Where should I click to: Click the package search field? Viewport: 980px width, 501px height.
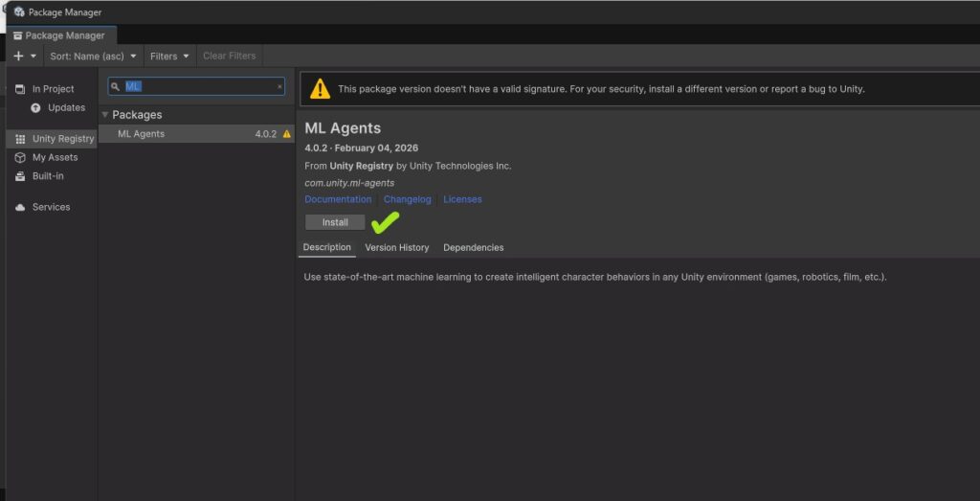[x=196, y=86]
